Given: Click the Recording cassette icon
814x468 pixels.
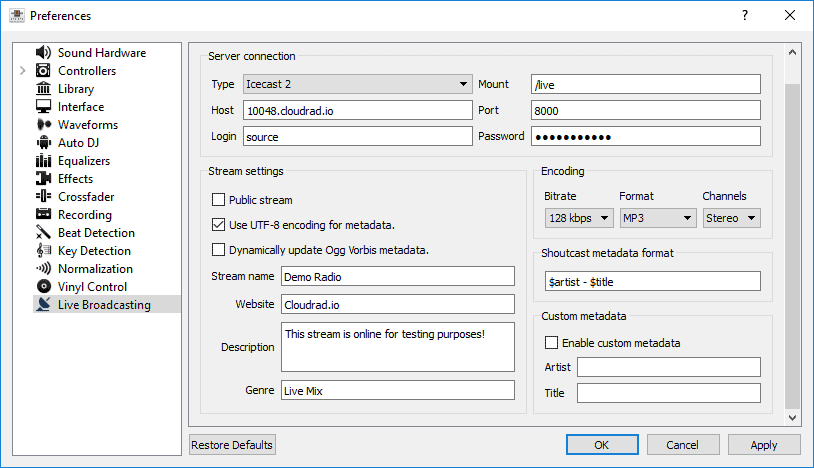Looking at the screenshot, I should tap(43, 214).
